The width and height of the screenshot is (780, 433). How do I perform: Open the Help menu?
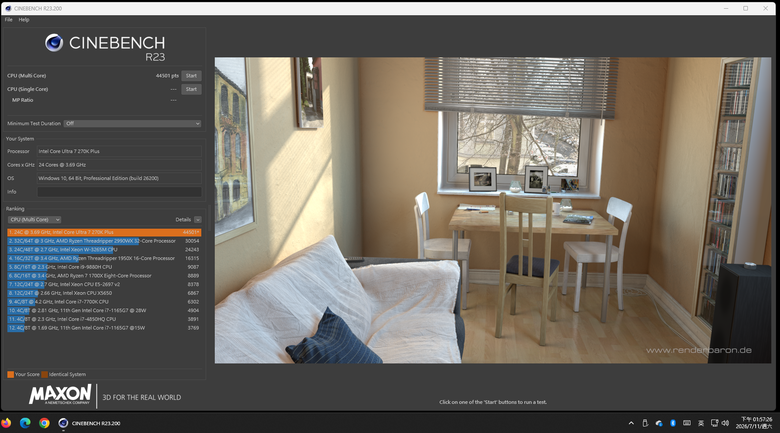[24, 20]
